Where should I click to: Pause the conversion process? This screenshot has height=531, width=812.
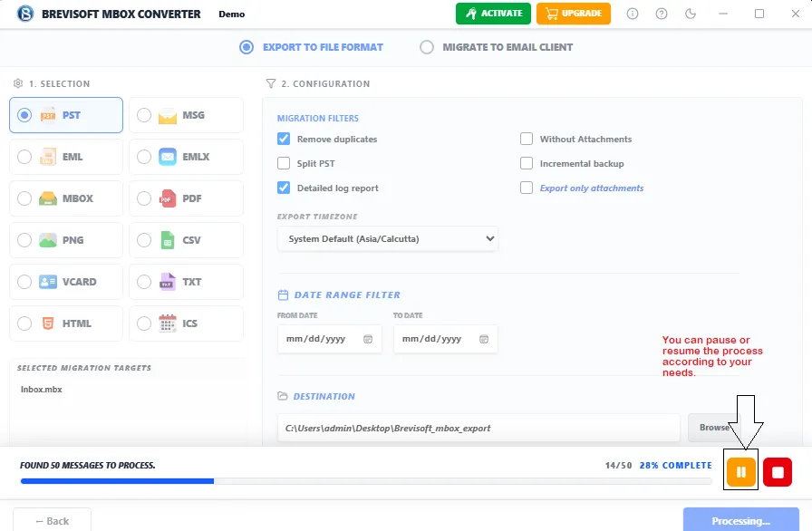741,472
